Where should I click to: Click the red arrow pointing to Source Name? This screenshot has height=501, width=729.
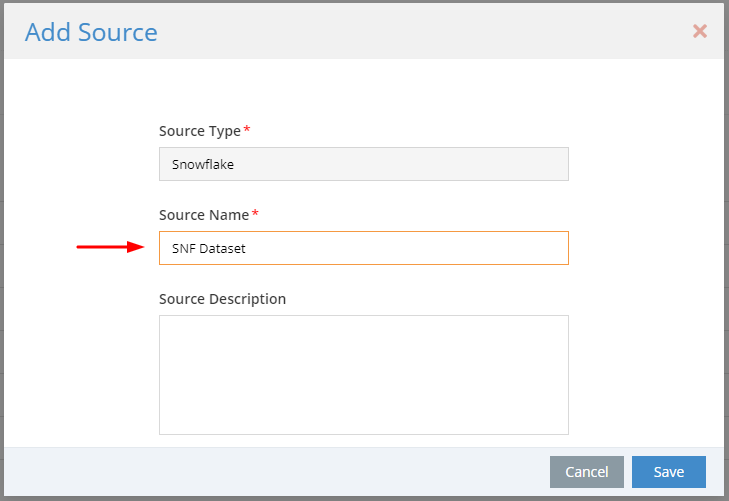coord(111,247)
